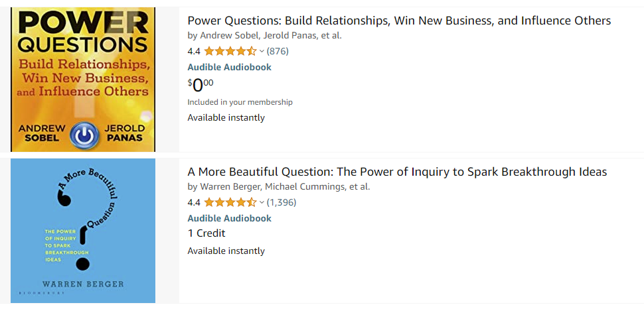This screenshot has height=309, width=644.
Task: Expand the rating breakdown chevron for Power Questions
Action: (x=262, y=51)
